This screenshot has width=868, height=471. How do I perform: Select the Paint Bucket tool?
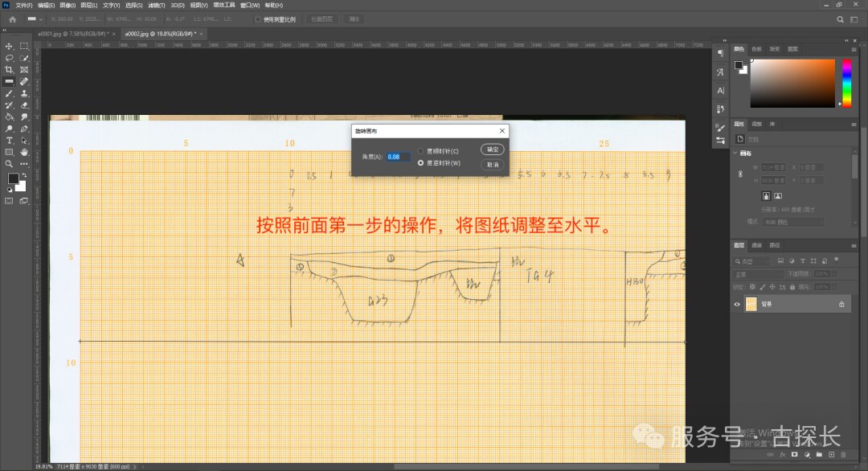pos(9,117)
